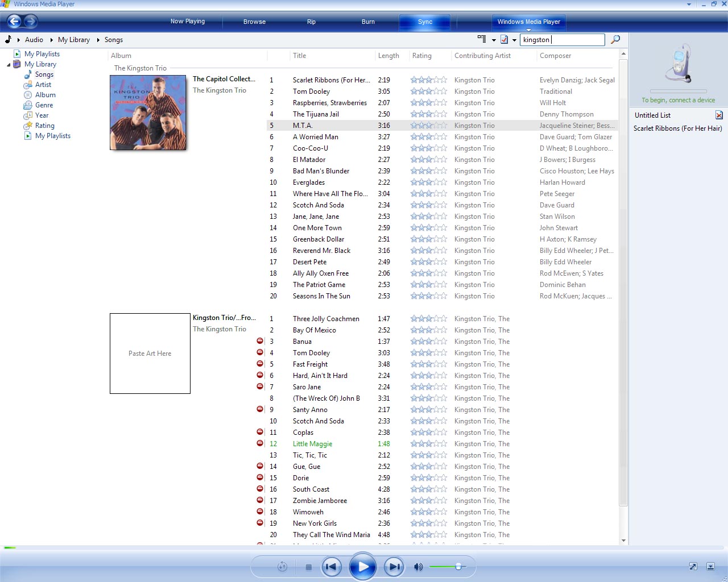Set star rating for M.T.A. track

click(x=429, y=125)
